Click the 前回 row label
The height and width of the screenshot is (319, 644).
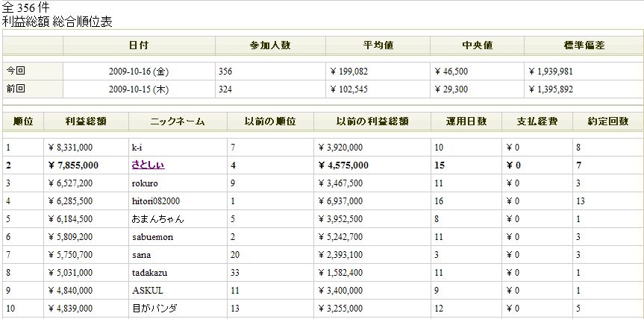(x=16, y=89)
